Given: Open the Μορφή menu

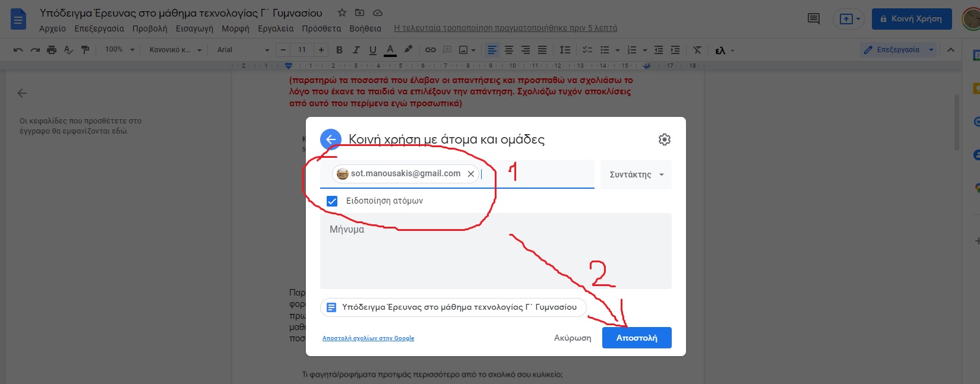Looking at the screenshot, I should 235,28.
